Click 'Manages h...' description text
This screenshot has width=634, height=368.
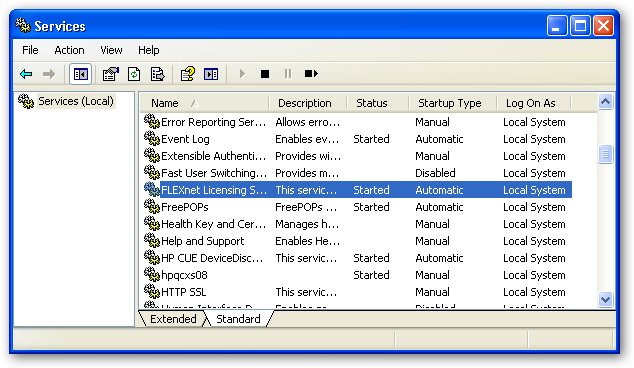[x=307, y=224]
